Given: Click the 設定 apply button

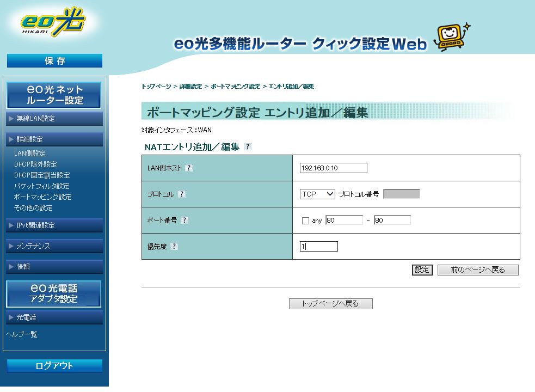Looking at the screenshot, I should [422, 269].
